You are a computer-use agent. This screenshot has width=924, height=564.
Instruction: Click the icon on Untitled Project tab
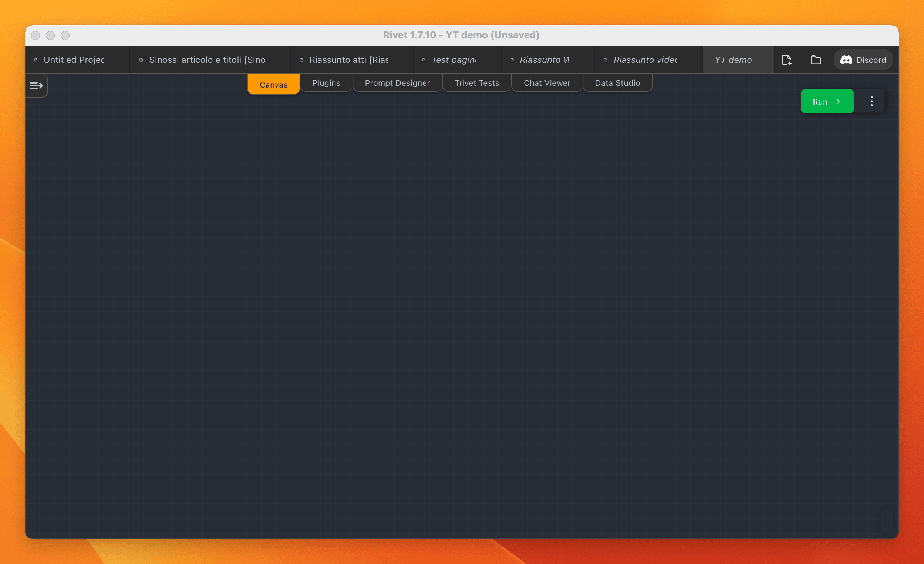[x=36, y=60]
